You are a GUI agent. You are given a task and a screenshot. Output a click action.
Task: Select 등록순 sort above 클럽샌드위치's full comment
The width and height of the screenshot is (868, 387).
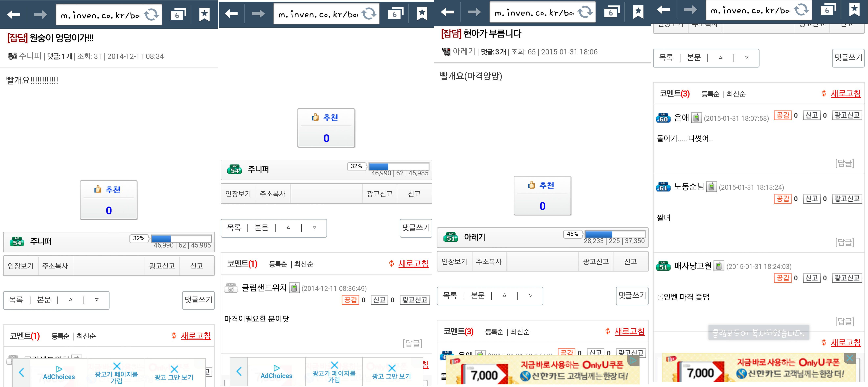point(278,264)
